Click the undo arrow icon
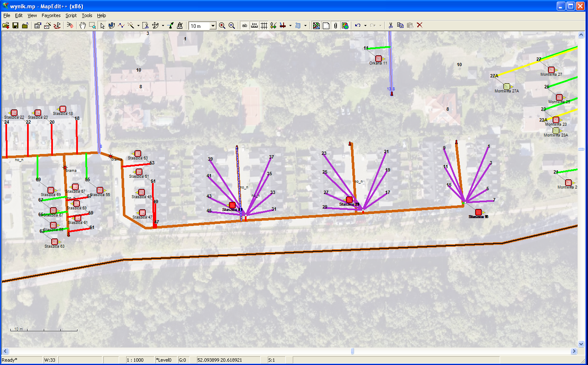Screen dimensions: 588x365 tap(358, 25)
